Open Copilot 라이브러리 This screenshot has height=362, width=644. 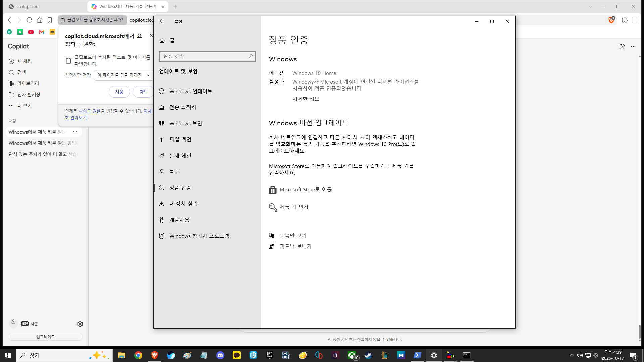pyautogui.click(x=23, y=83)
